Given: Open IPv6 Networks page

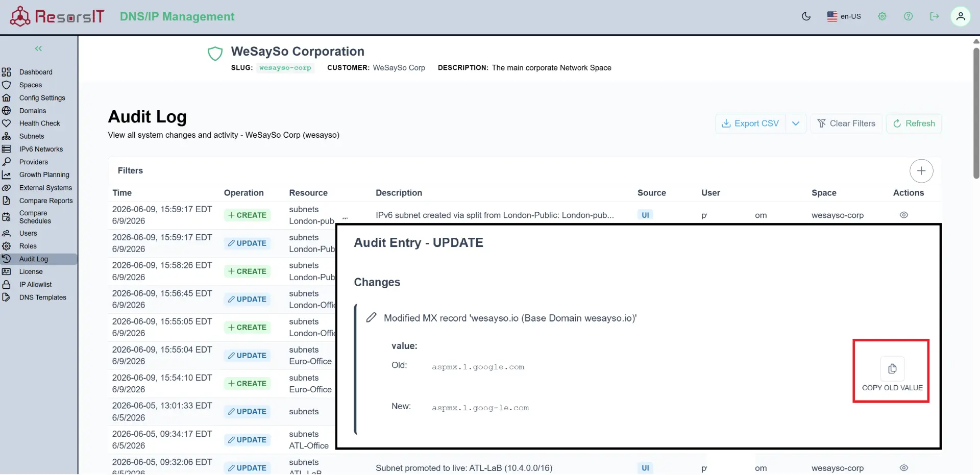Looking at the screenshot, I should [x=41, y=149].
